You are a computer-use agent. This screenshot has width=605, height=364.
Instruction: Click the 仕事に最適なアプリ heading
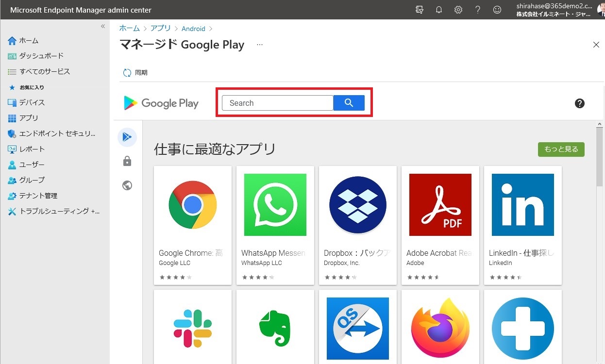[x=215, y=149]
